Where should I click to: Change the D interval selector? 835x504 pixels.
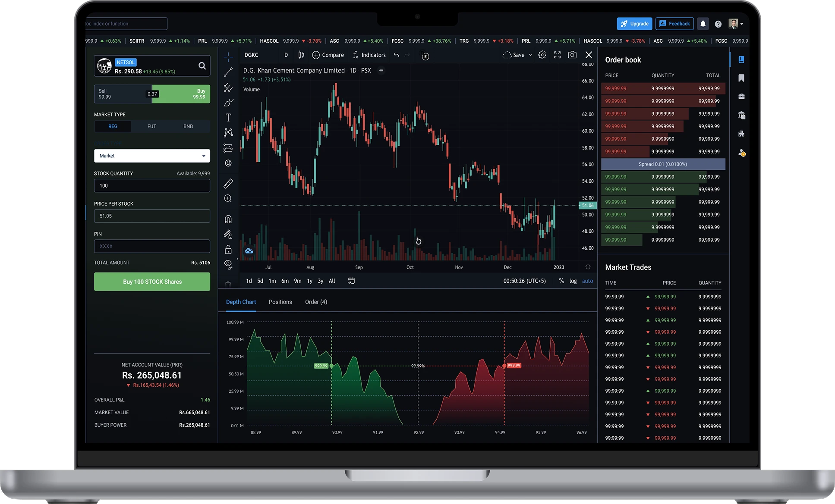tap(286, 55)
